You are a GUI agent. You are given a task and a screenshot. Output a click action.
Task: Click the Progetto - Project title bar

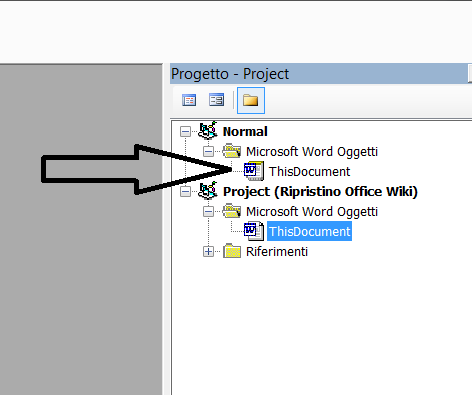(319, 74)
